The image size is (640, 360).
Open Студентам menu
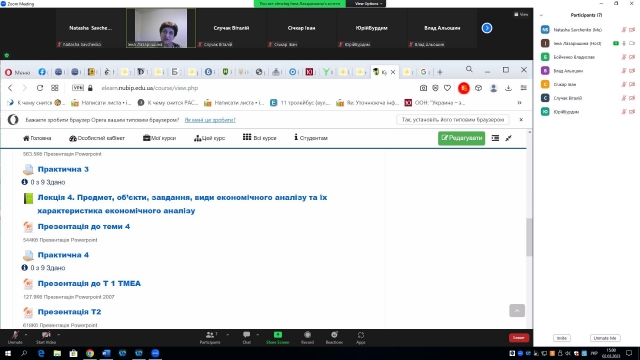[311, 138]
